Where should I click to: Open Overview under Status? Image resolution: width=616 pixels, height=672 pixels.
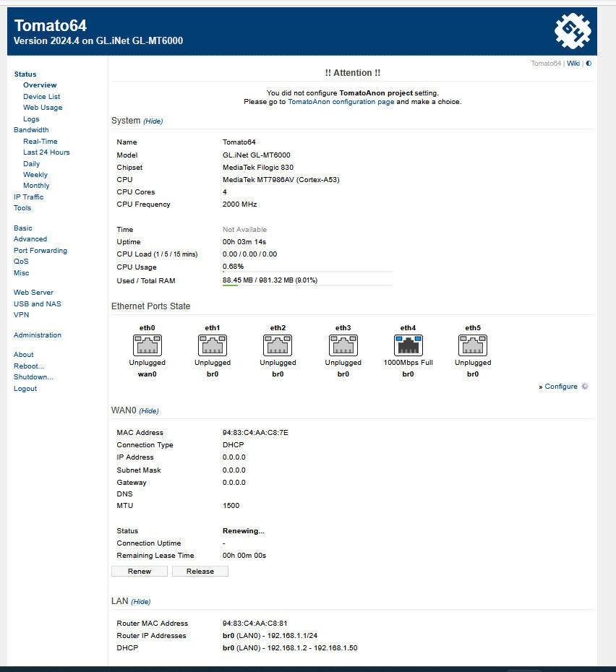[40, 85]
